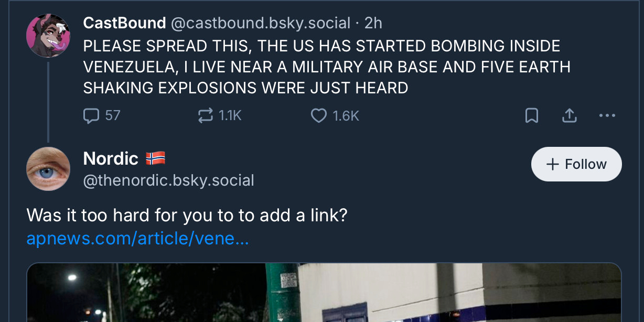Open Nordic's display name profile link
The image size is (644, 322).
click(x=111, y=158)
